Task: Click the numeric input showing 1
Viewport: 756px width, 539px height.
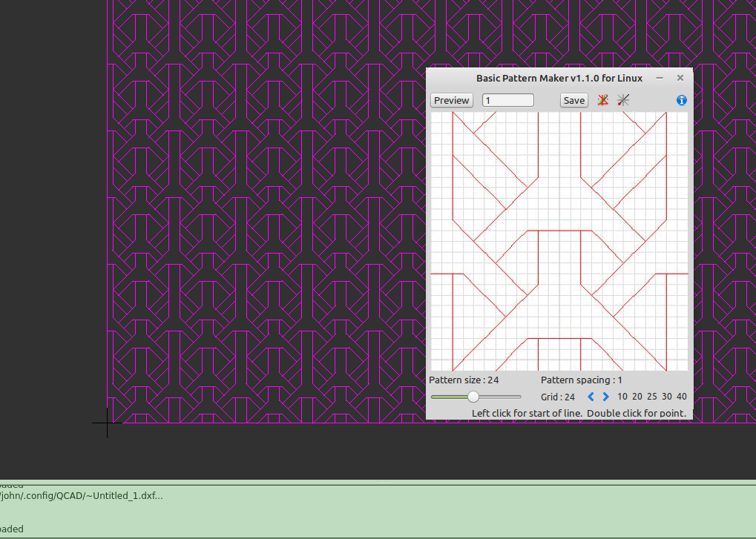Action: (507, 99)
